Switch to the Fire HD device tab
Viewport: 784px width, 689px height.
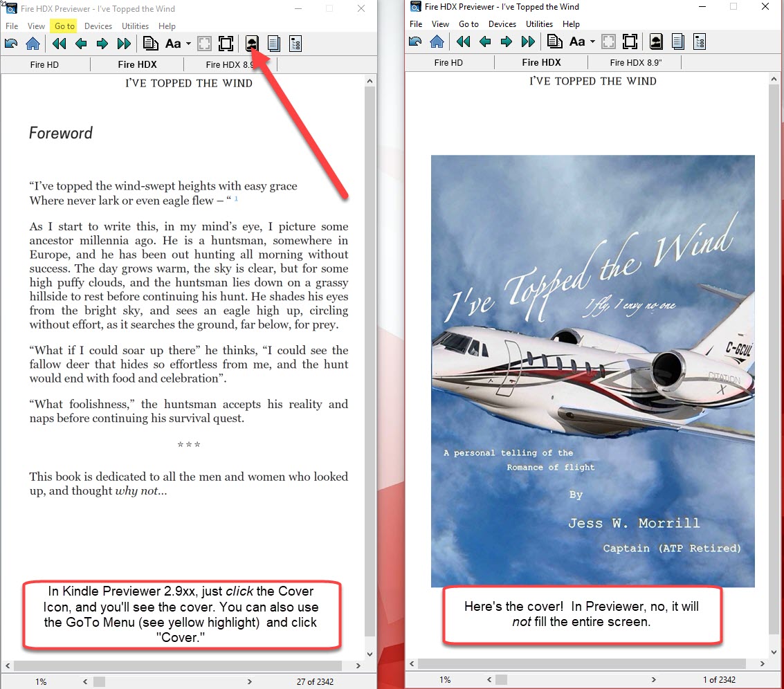[45, 63]
